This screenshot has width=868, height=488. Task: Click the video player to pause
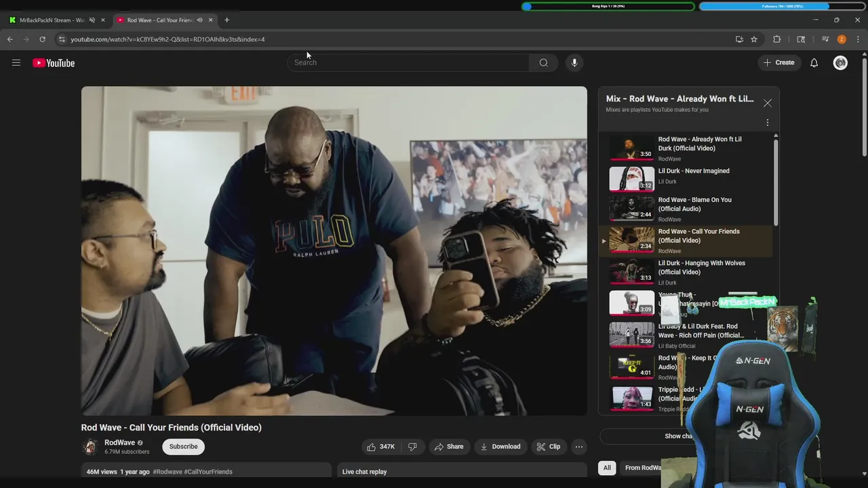click(x=334, y=251)
